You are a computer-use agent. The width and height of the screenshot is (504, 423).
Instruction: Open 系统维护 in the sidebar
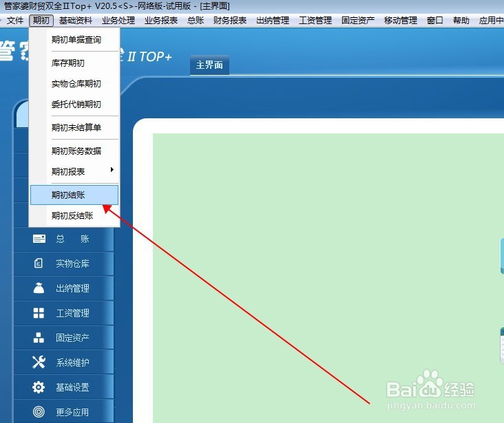[x=73, y=362]
